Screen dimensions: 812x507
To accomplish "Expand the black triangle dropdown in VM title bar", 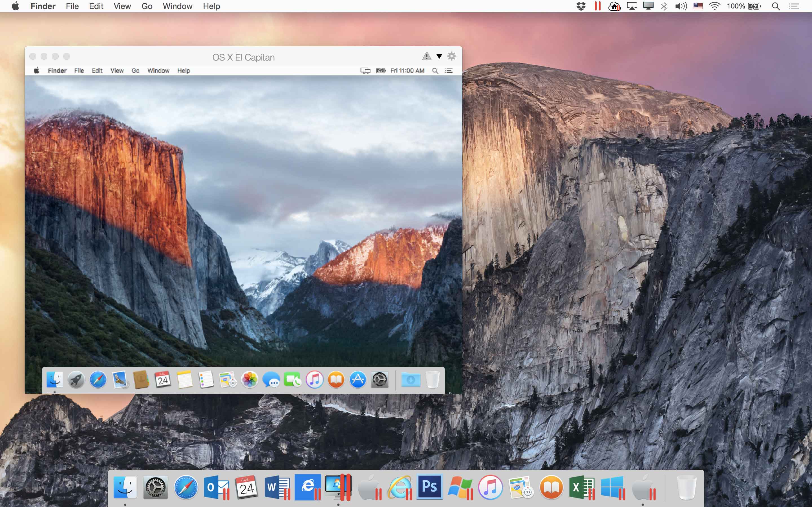I will tap(439, 56).
